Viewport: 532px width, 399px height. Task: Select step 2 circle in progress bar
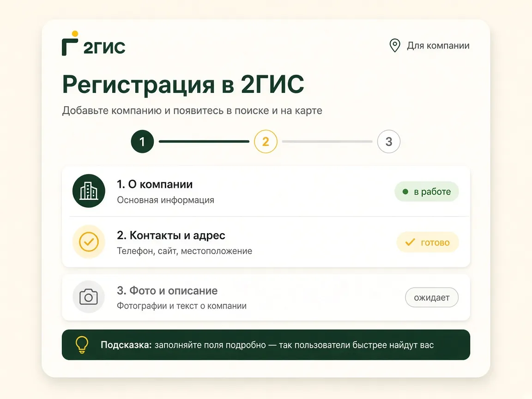[266, 141]
